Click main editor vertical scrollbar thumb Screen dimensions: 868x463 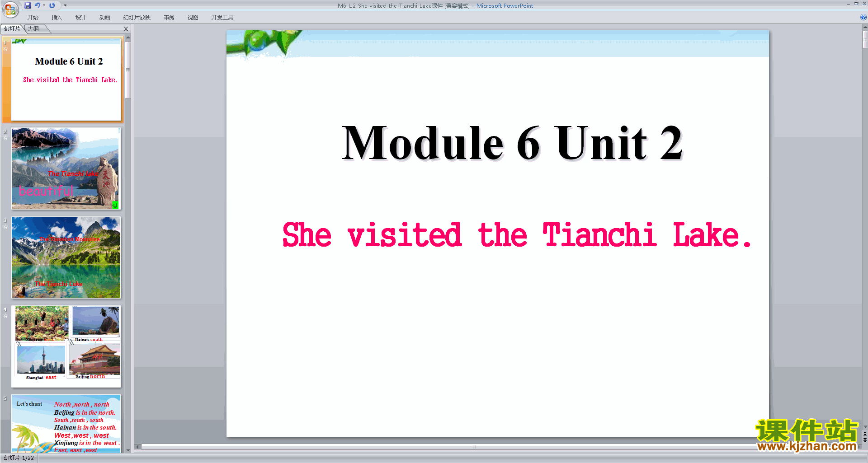tap(865, 39)
